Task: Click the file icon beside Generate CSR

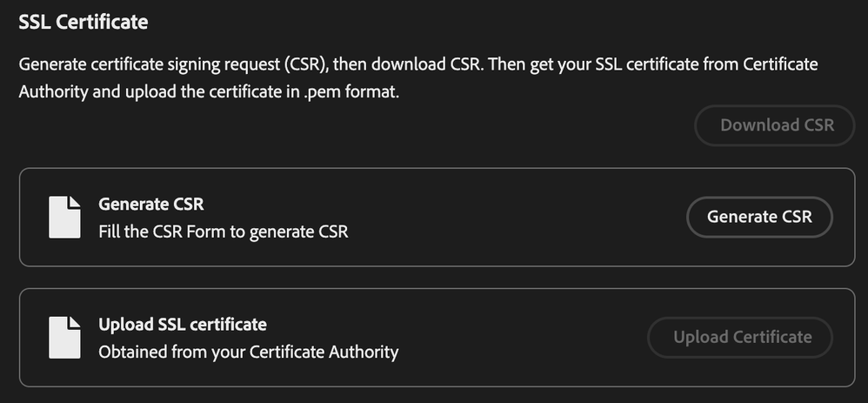Action: click(x=64, y=217)
